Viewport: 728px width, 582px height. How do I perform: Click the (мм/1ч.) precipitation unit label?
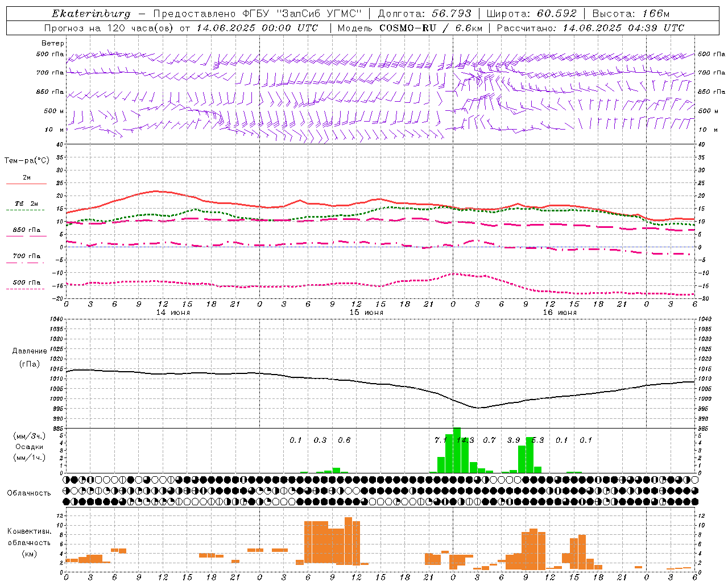(x=28, y=457)
